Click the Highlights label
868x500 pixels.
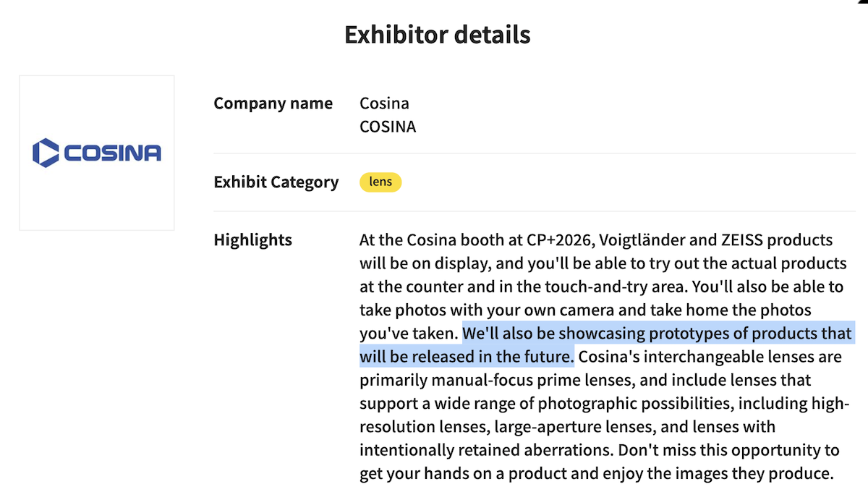click(x=252, y=240)
